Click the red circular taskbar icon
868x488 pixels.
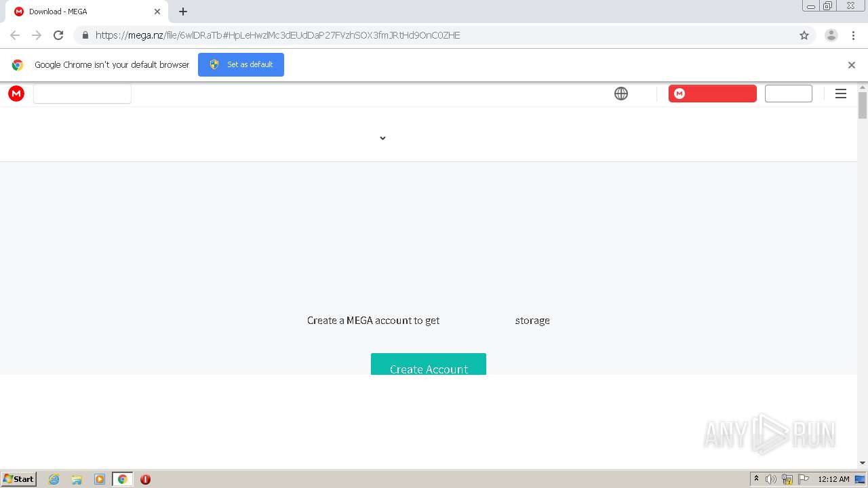[x=145, y=479]
